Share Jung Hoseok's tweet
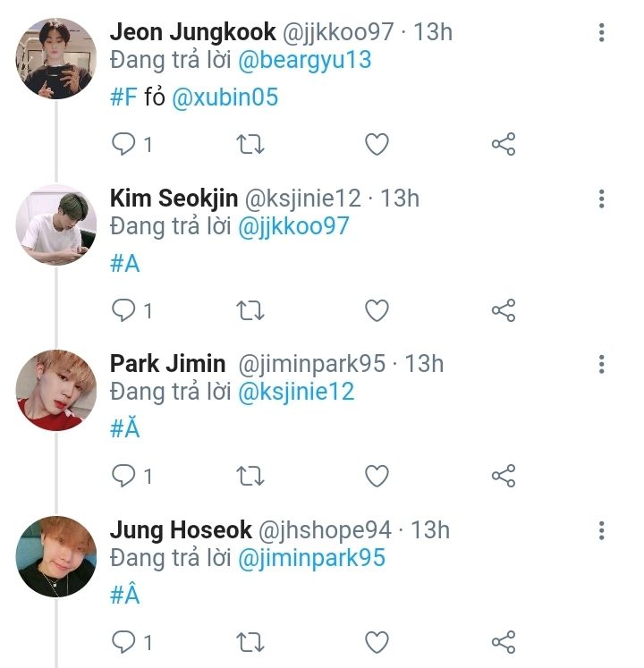The image size is (644, 668). tap(504, 642)
